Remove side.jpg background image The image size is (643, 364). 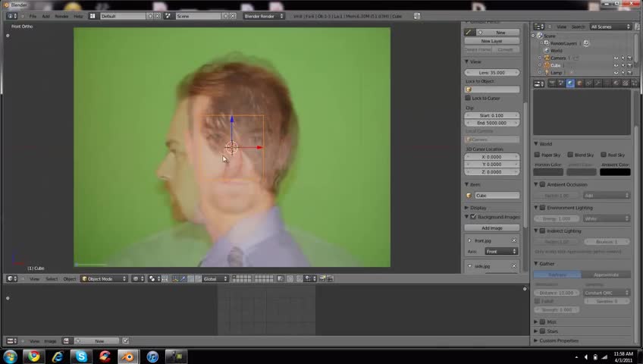(x=514, y=266)
